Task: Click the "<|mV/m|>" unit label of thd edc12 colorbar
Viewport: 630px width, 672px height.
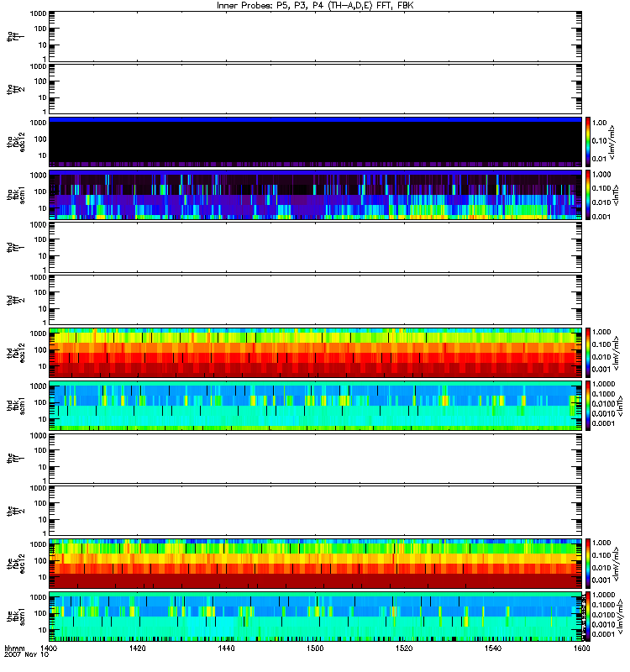Action: [617, 353]
